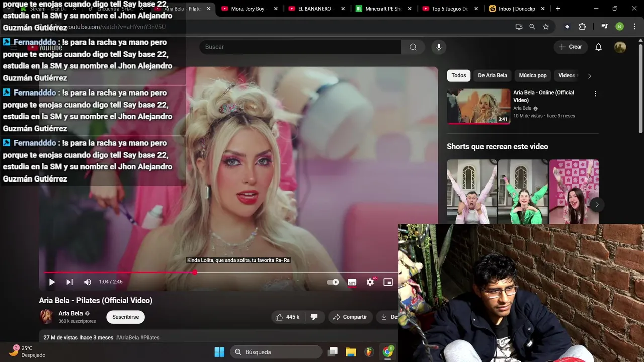Select the Música pop filter chip
The width and height of the screenshot is (644, 362).
(x=533, y=75)
